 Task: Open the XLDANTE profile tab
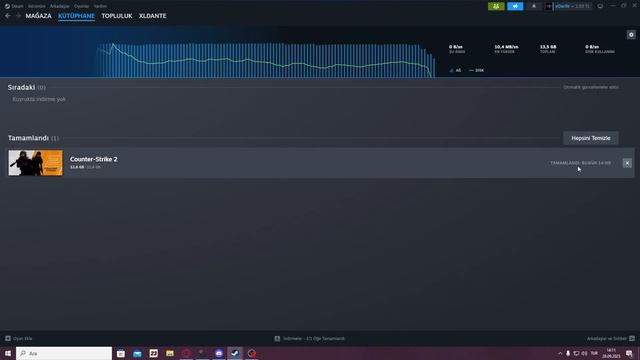(x=152, y=16)
